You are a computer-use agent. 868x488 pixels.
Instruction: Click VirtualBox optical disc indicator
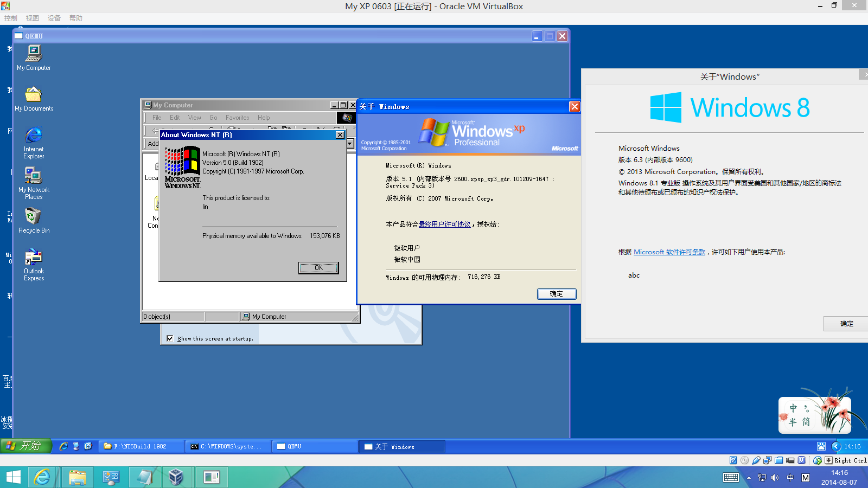pos(745,460)
